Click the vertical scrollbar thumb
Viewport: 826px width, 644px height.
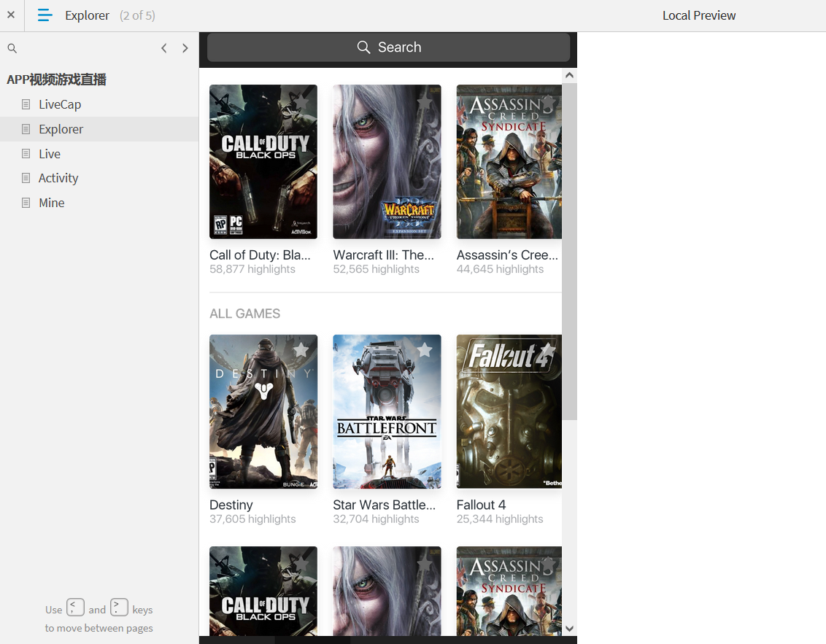pyautogui.click(x=569, y=251)
